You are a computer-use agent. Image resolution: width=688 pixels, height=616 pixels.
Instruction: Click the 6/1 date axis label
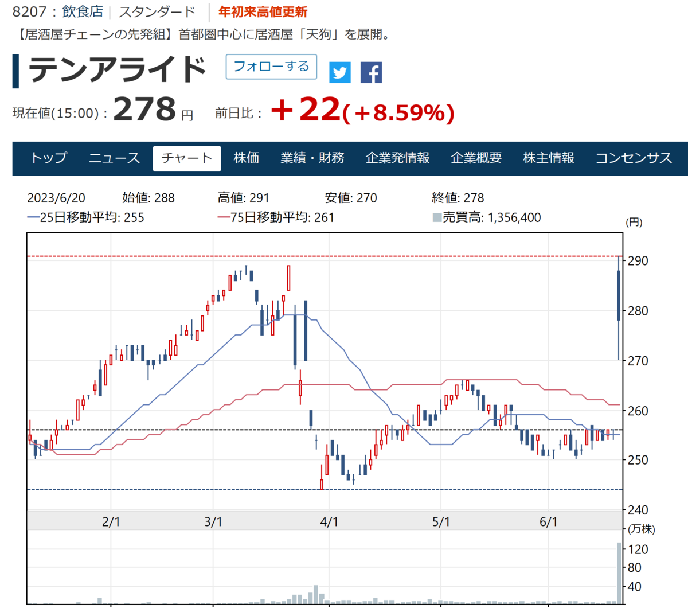[x=549, y=521]
